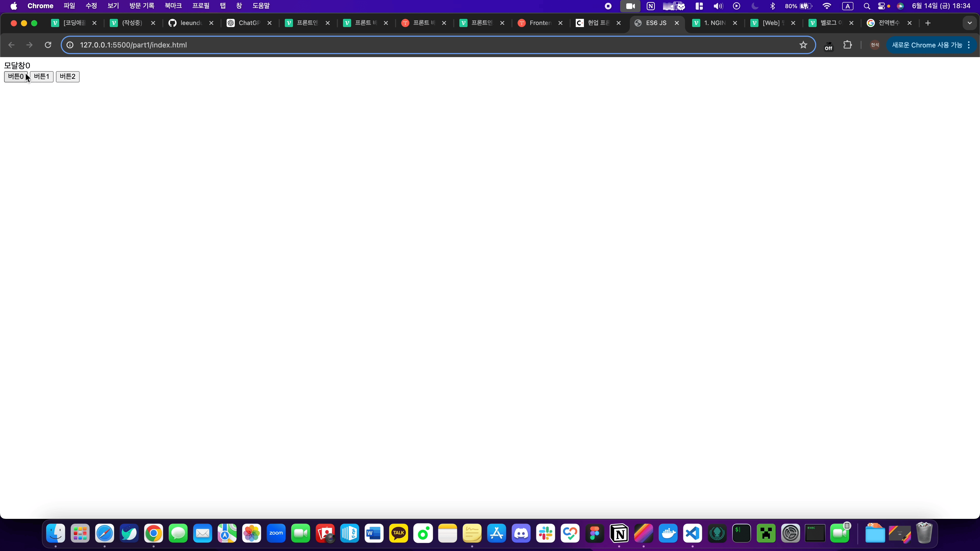The image size is (980, 551).
Task: Open the Chrome three-dot menu
Action: pos(969,45)
